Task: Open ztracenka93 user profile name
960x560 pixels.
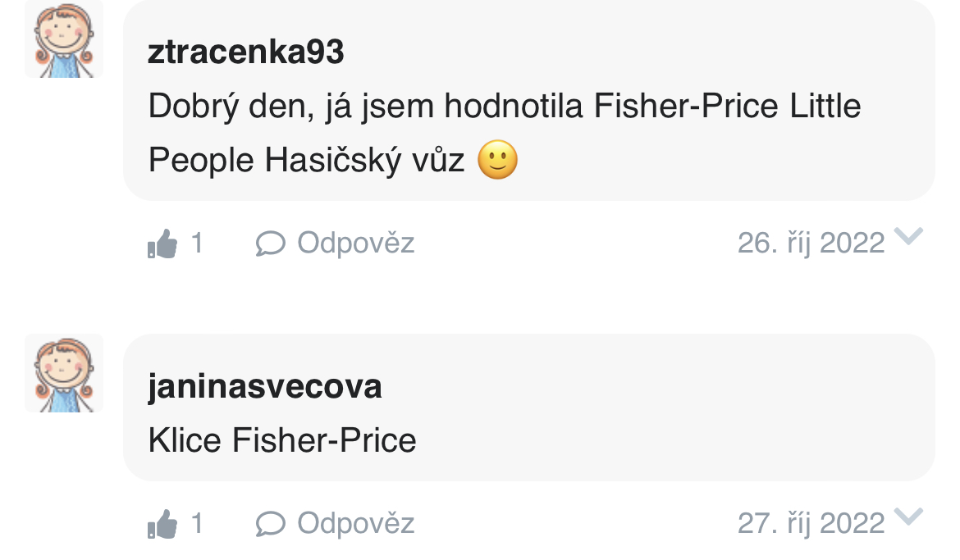Action: click(246, 52)
